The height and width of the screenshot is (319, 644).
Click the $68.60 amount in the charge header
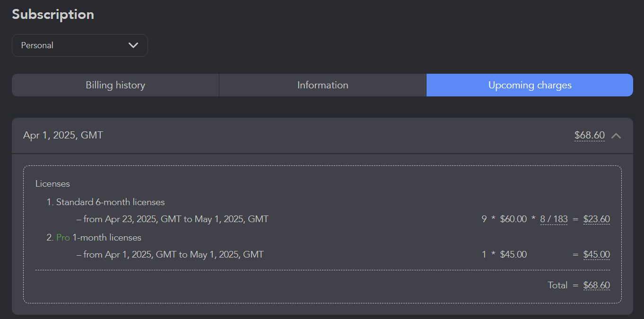589,136
